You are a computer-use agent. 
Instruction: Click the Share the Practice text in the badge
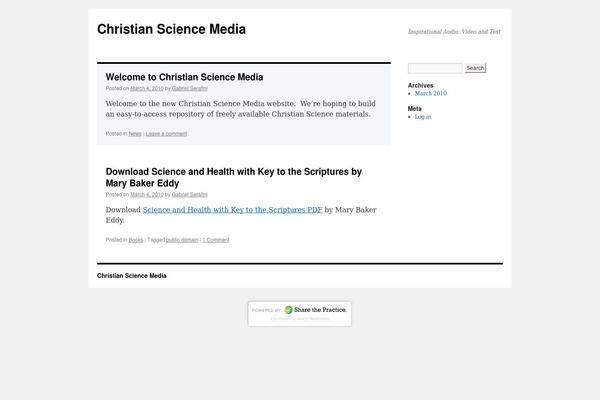coord(320,310)
